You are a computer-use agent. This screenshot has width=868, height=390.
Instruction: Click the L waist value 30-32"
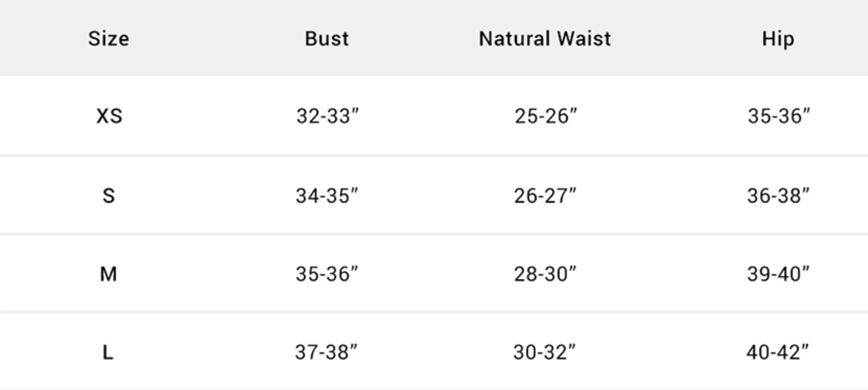(x=545, y=352)
